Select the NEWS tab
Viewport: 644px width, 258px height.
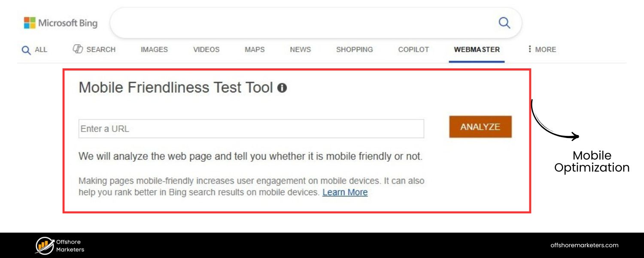pyautogui.click(x=300, y=49)
